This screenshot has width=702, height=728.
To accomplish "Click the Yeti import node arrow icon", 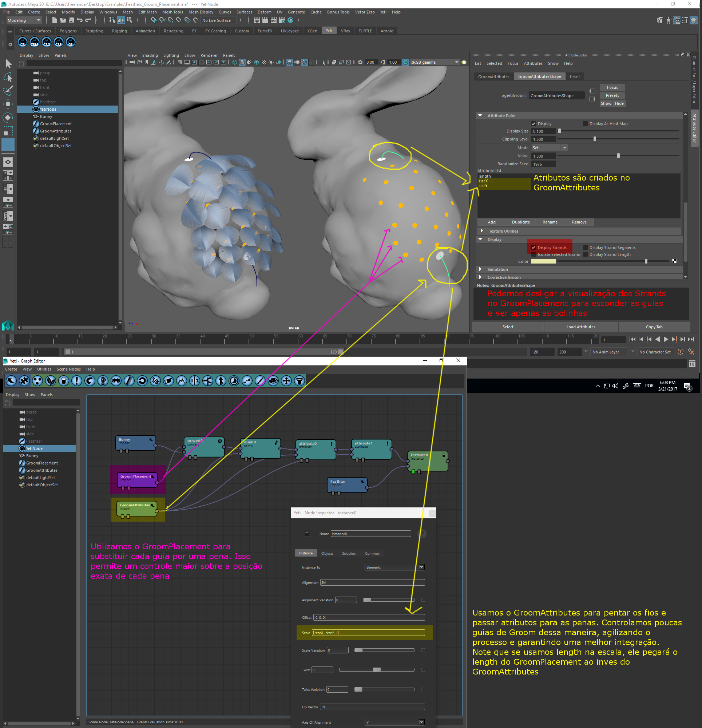I will click(x=11, y=381).
